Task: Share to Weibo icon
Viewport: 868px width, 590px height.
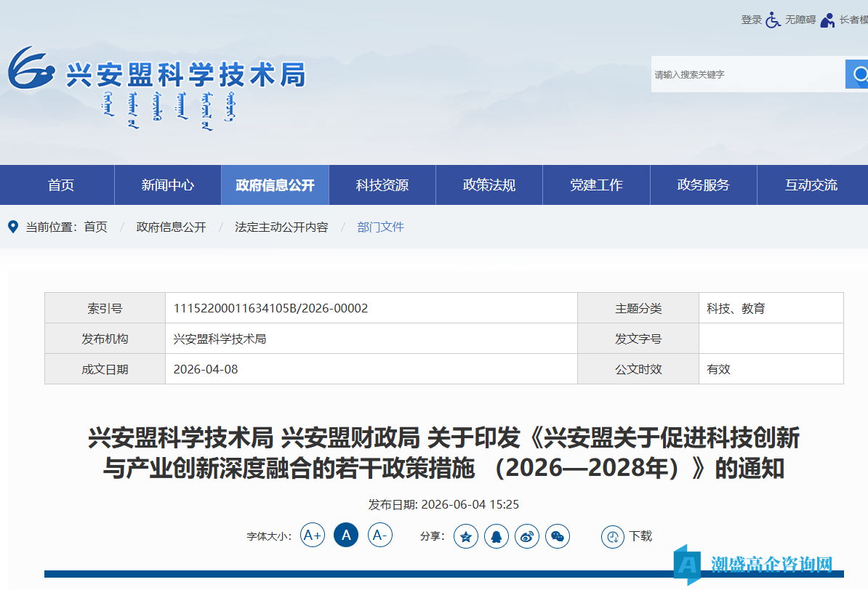Action: pyautogui.click(x=527, y=536)
